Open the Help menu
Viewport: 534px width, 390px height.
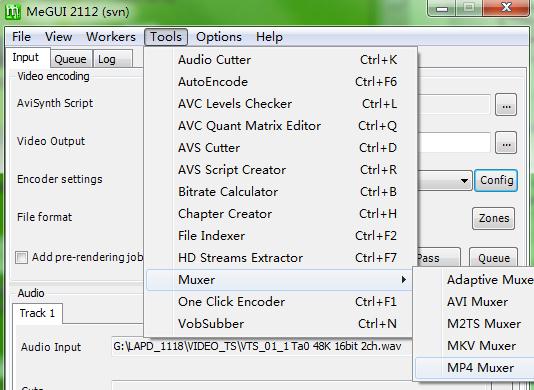(269, 37)
